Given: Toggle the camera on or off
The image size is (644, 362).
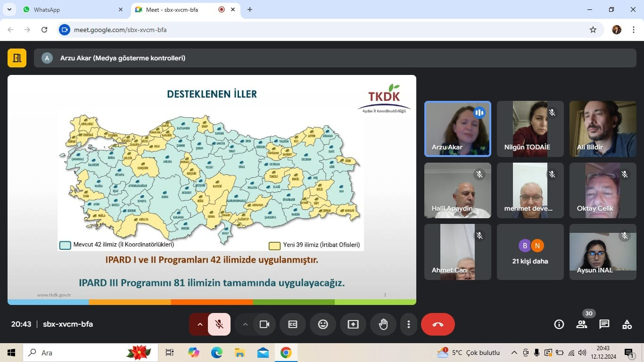Looking at the screenshot, I should point(264,324).
